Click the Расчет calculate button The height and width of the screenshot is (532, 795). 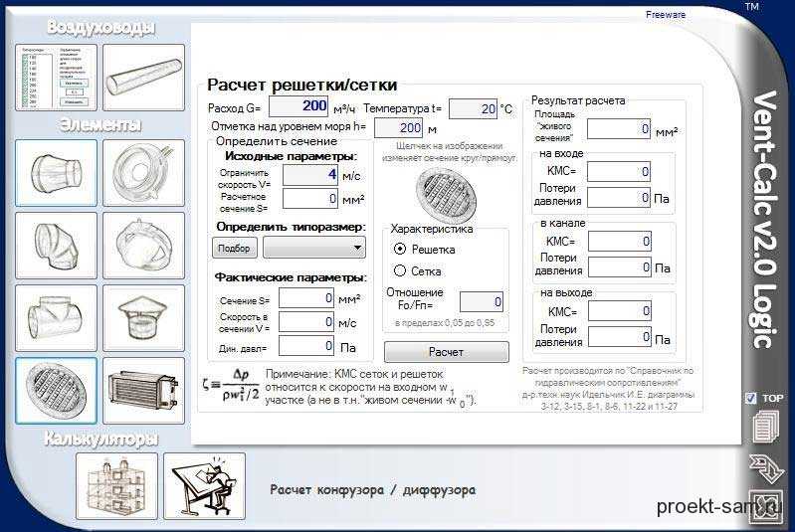446,352
